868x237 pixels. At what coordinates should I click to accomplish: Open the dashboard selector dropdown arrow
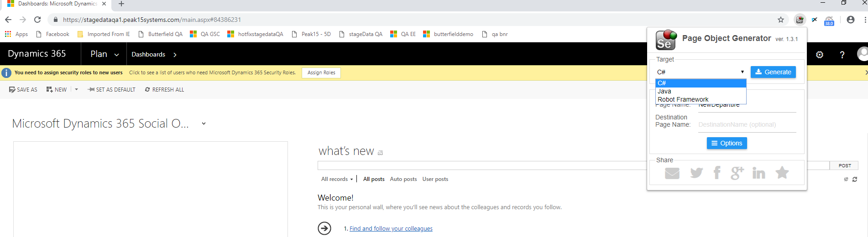[204, 124]
